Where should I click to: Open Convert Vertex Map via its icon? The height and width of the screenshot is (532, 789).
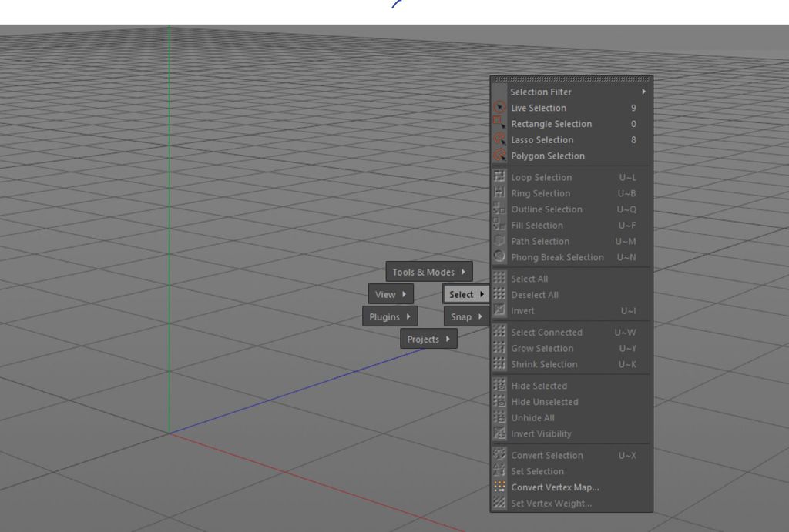[x=499, y=487]
